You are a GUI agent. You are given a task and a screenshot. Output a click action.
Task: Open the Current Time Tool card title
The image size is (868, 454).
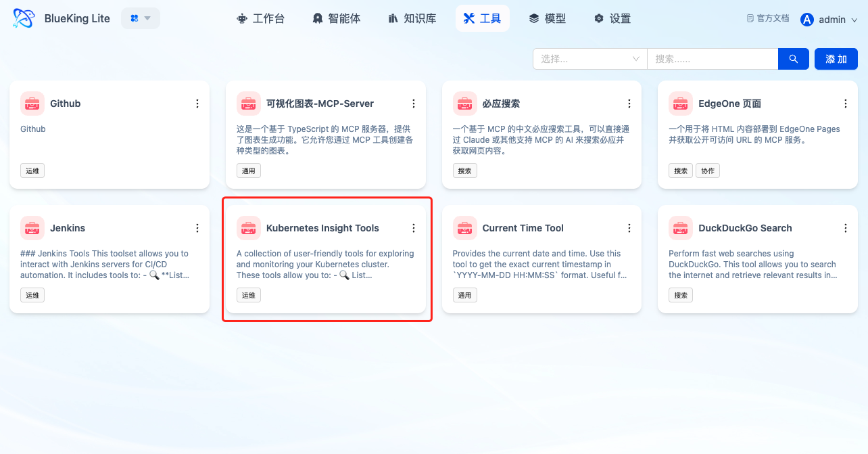click(x=523, y=228)
